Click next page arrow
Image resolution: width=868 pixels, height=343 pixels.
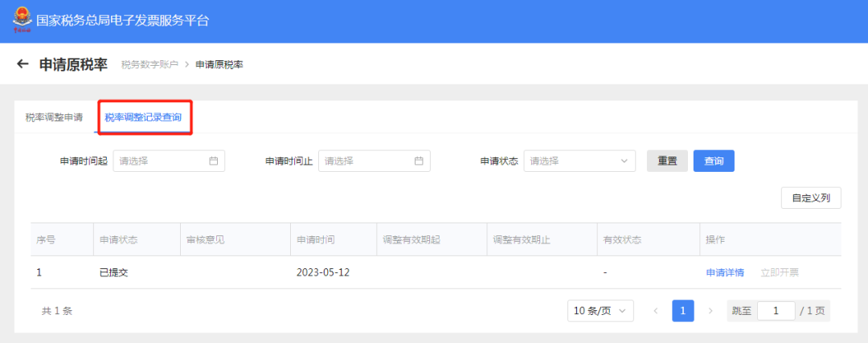[x=710, y=311]
